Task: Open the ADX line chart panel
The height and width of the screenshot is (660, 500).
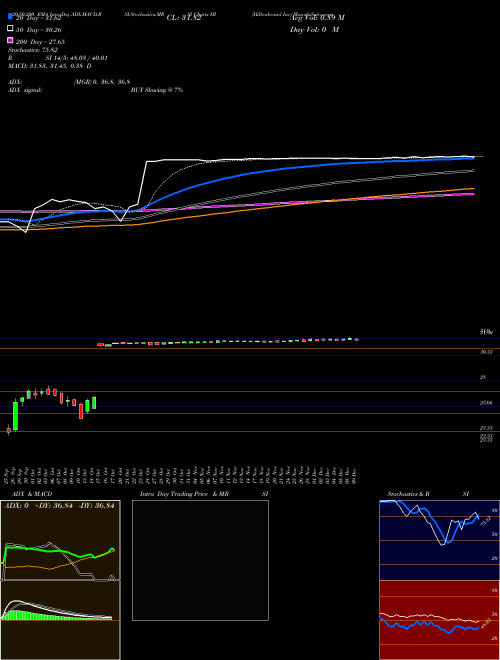Action: (60, 540)
